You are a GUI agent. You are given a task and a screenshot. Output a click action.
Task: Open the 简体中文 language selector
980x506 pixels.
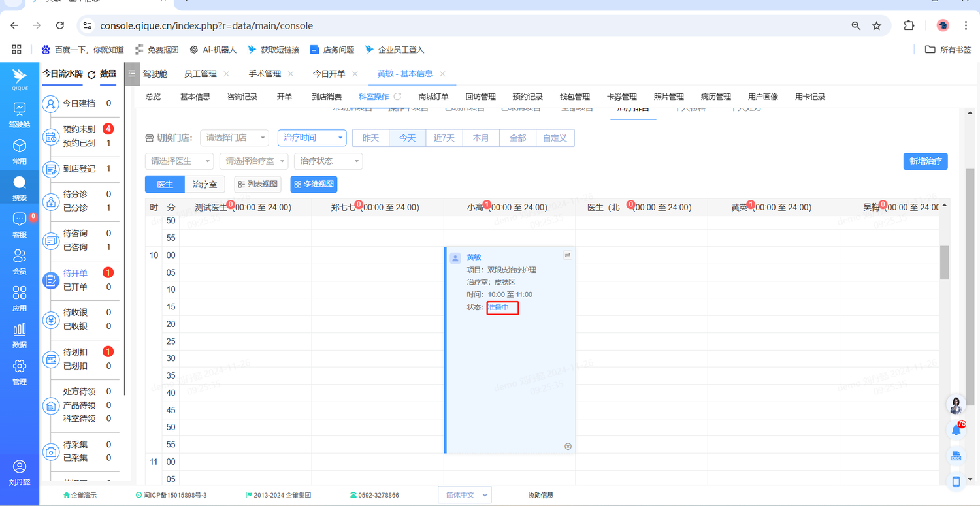[x=465, y=495]
